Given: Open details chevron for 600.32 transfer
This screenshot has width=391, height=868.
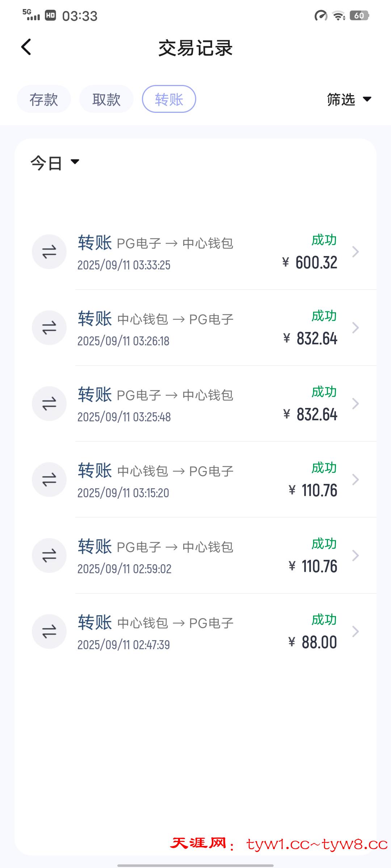Looking at the screenshot, I should [356, 252].
